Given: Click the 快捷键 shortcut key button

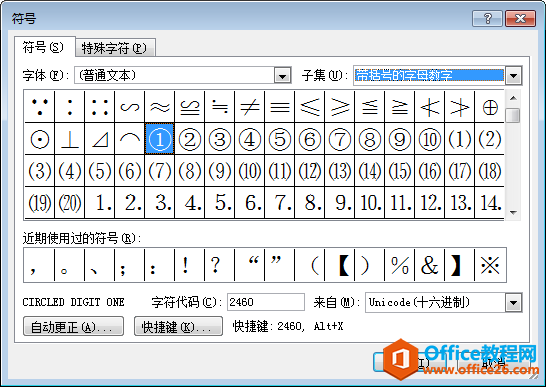Looking at the screenshot, I should [178, 326].
